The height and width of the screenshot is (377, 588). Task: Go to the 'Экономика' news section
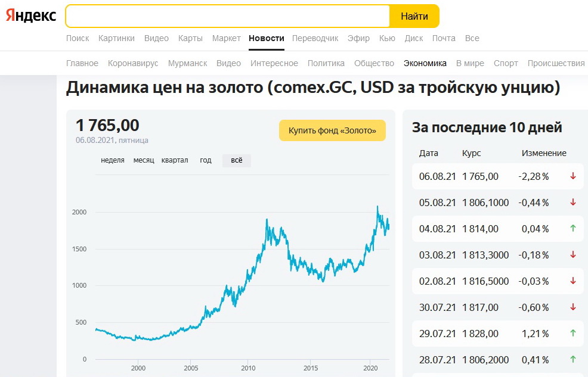tap(425, 63)
